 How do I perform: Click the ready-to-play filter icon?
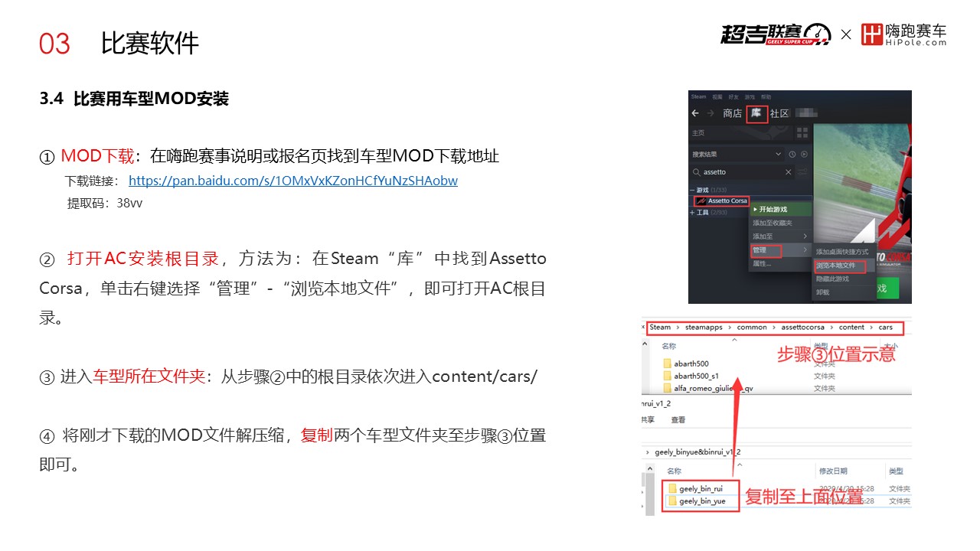click(x=804, y=154)
